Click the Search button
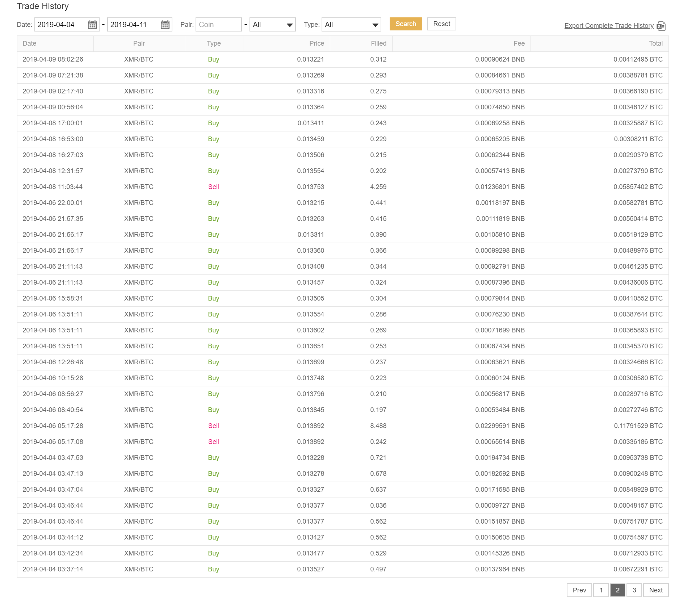 point(406,24)
